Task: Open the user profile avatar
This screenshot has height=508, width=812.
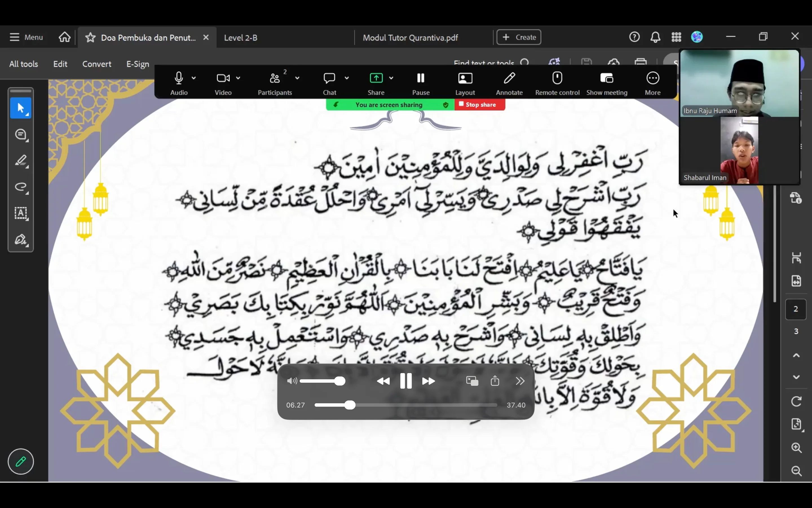Action: (x=697, y=37)
